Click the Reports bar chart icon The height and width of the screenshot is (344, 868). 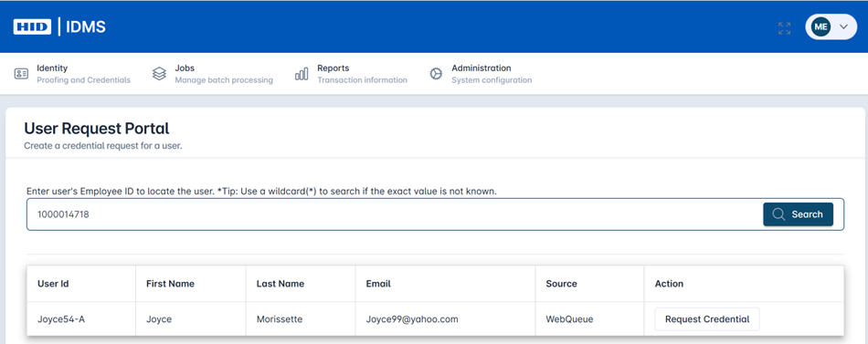[x=302, y=74]
